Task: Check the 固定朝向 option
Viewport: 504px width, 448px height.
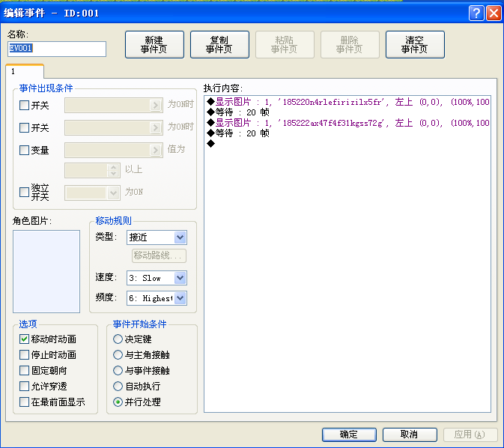Action: 24,371
